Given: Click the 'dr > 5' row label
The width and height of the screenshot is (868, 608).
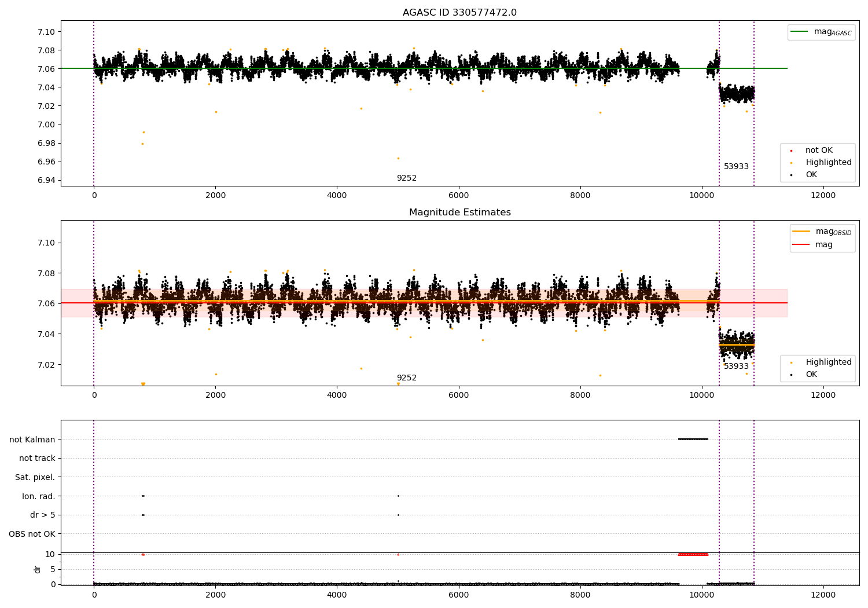Looking at the screenshot, I should tap(43, 515).
